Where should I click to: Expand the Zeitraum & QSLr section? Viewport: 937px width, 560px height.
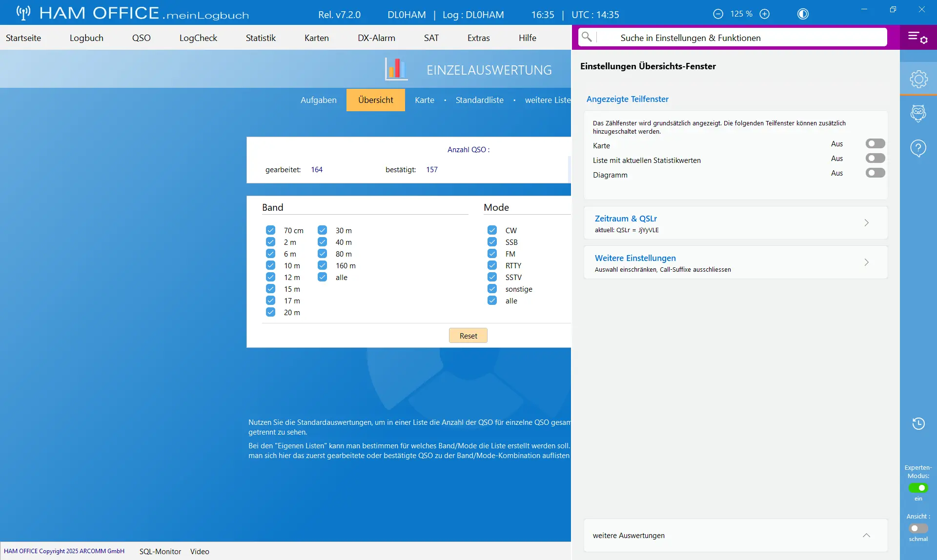tap(735, 223)
